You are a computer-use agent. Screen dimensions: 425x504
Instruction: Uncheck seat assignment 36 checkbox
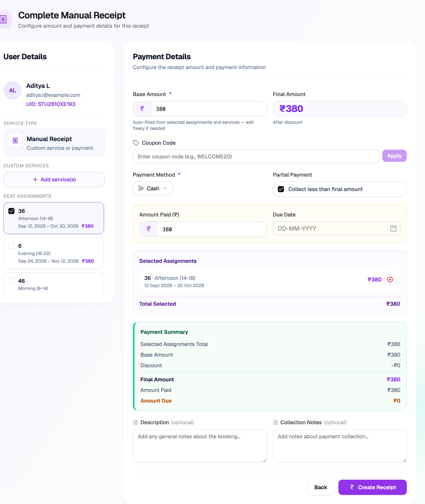(11, 211)
